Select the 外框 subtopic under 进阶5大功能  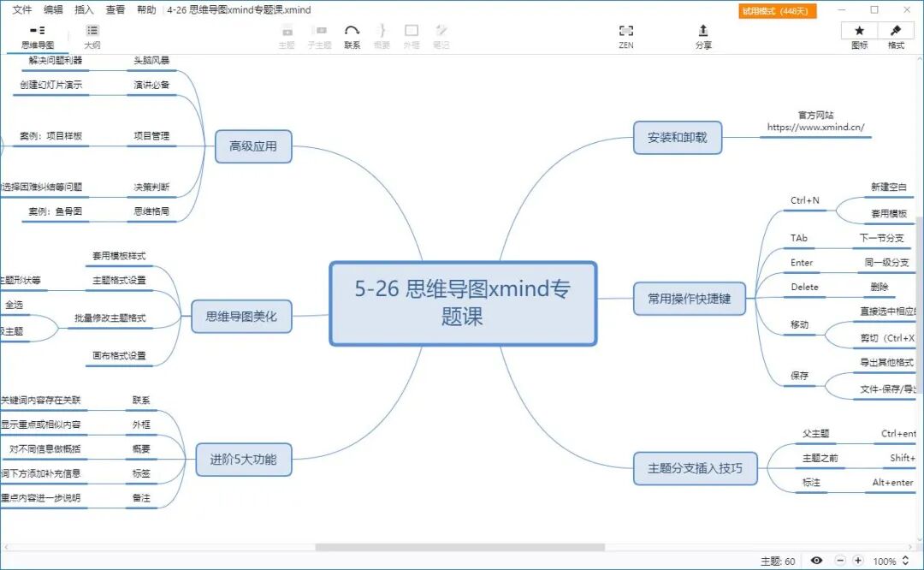point(141,425)
